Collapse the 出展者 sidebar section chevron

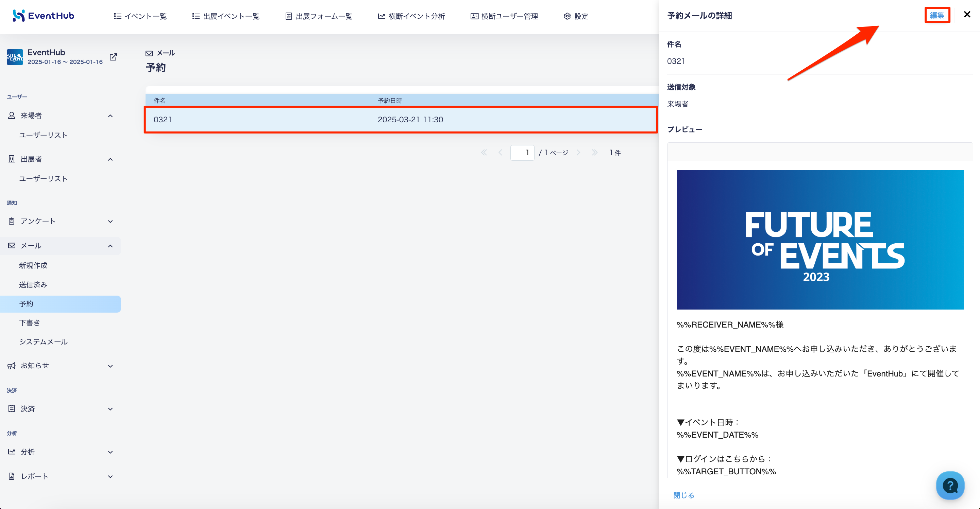[110, 159]
